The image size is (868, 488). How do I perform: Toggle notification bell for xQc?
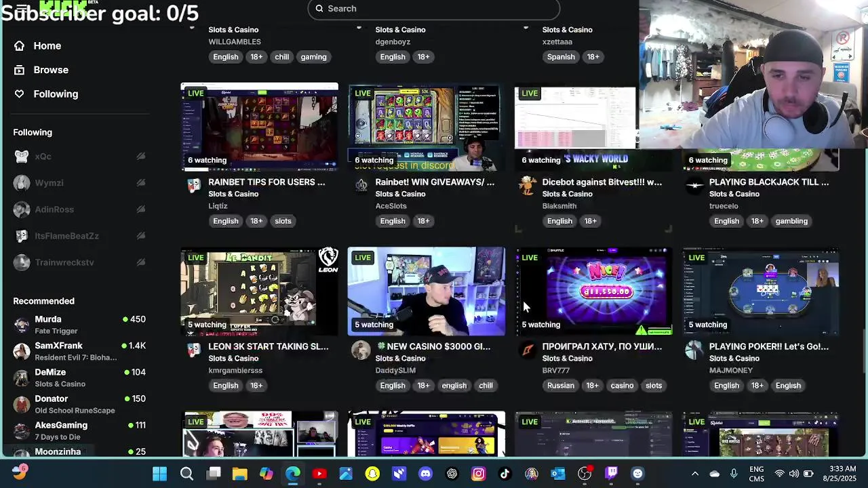click(x=141, y=157)
